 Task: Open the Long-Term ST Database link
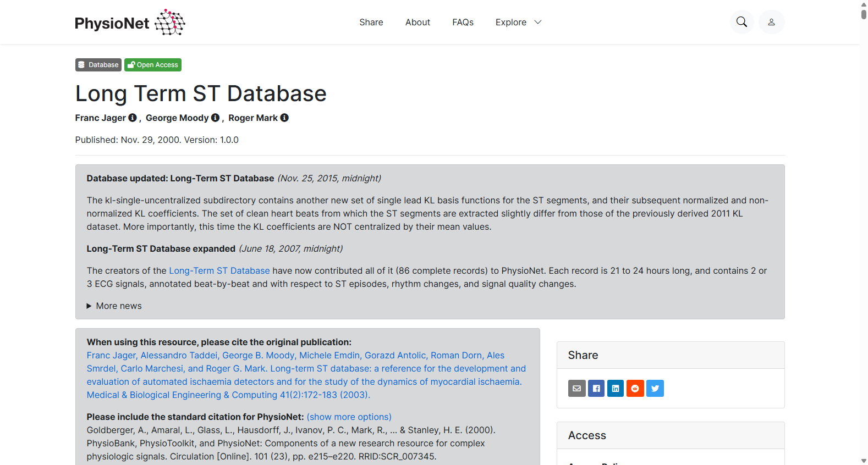point(219,271)
